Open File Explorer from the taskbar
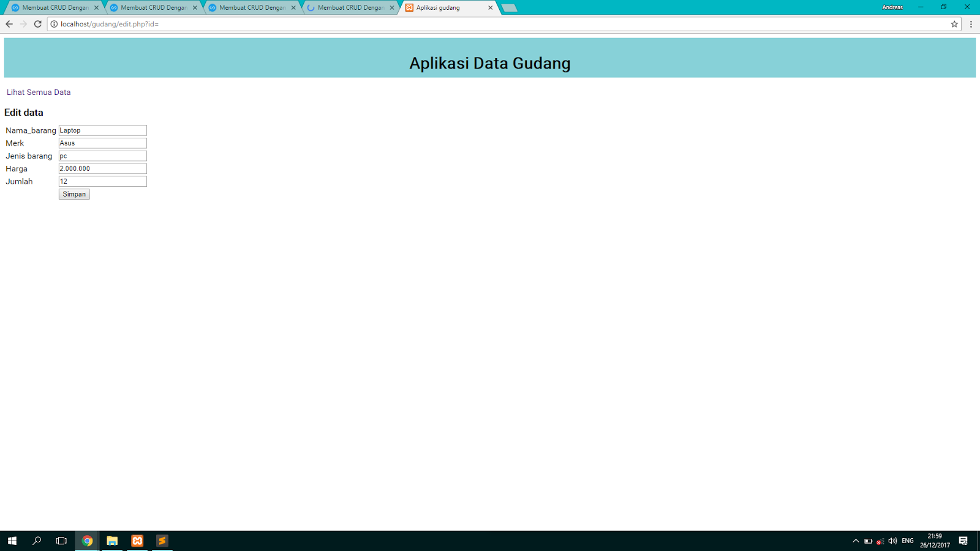The height and width of the screenshot is (551, 980). click(112, 541)
